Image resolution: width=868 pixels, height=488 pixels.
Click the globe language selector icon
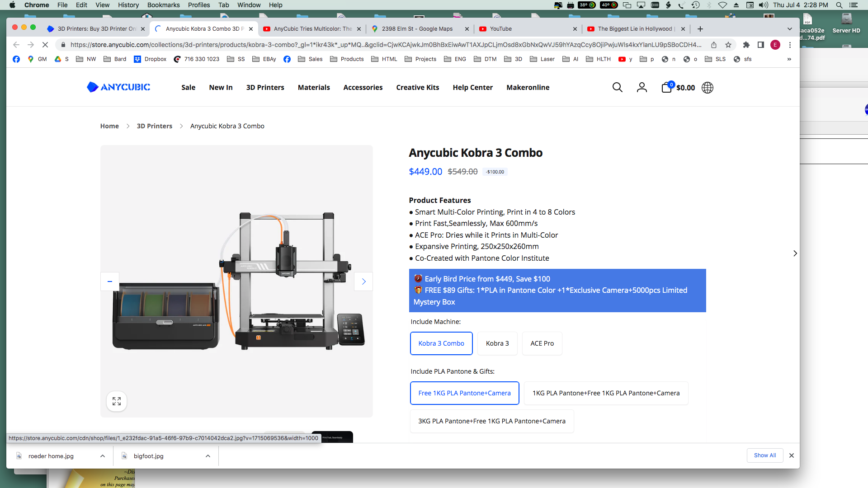click(708, 87)
